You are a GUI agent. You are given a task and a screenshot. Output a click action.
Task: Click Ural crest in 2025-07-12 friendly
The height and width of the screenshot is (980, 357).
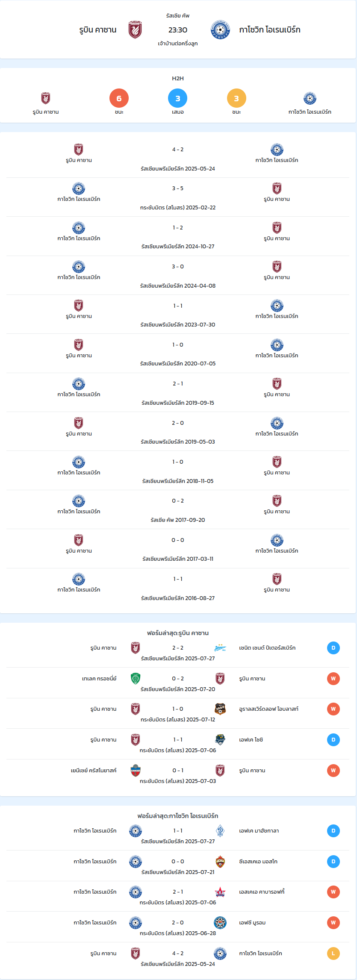220,709
